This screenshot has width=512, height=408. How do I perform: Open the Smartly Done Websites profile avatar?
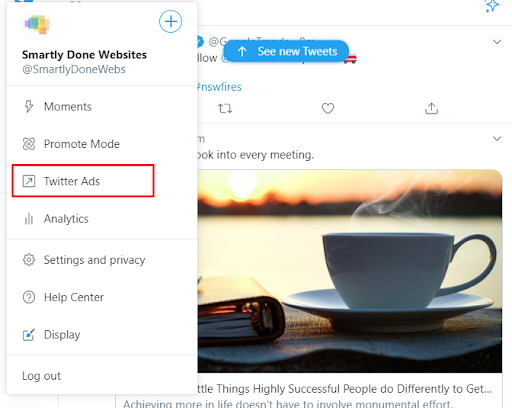pyautogui.click(x=37, y=25)
